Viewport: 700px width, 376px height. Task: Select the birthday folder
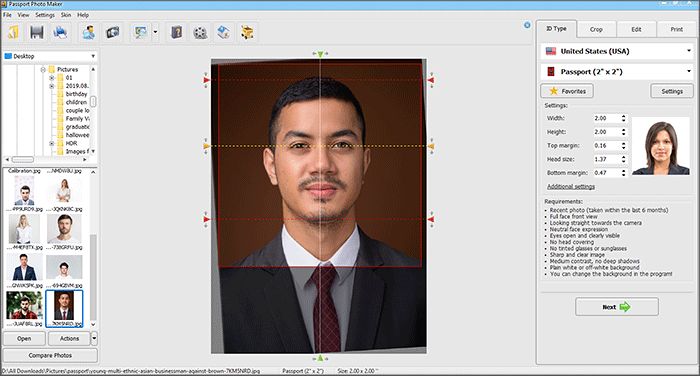coord(76,94)
